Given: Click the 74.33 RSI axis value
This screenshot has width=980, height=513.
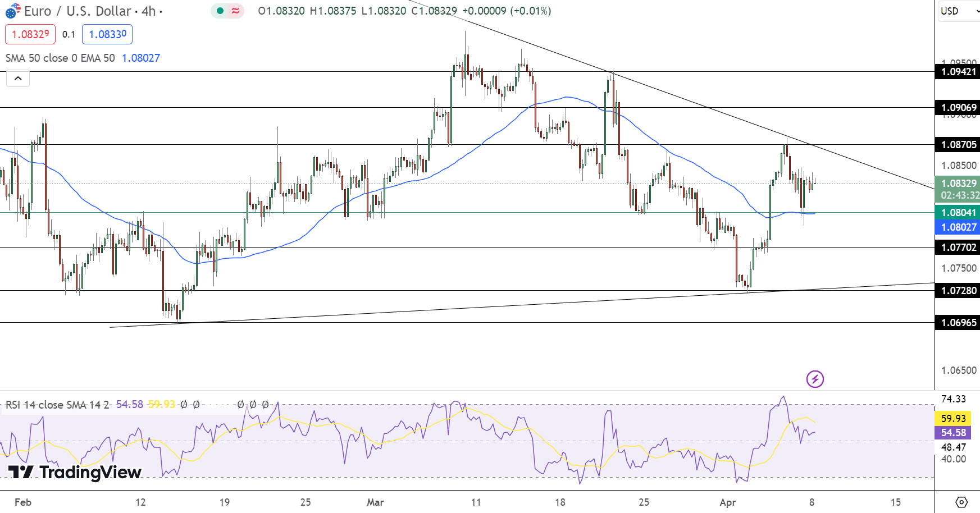Looking at the screenshot, I should (x=954, y=399).
